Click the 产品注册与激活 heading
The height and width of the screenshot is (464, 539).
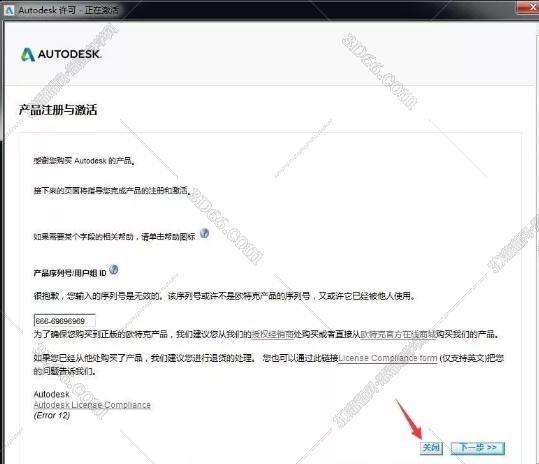tap(58, 110)
